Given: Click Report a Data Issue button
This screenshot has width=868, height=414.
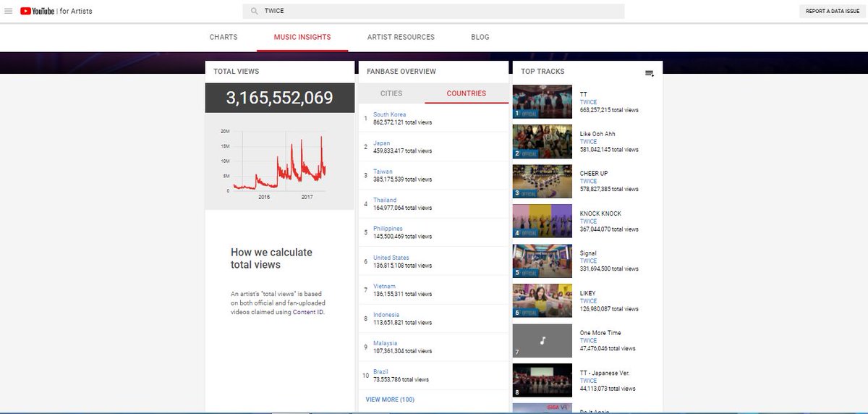Looking at the screenshot, I should click(x=831, y=11).
